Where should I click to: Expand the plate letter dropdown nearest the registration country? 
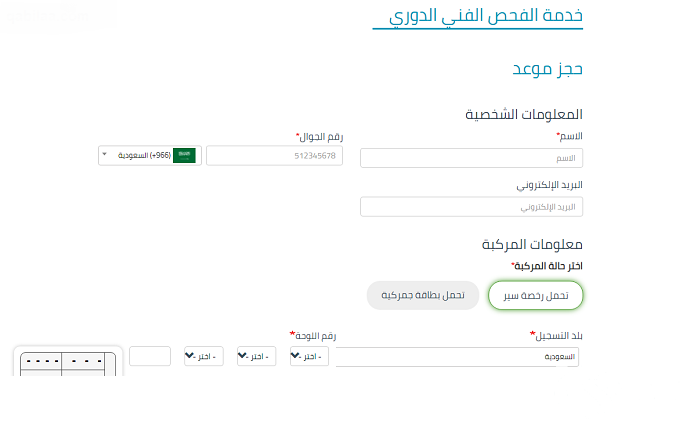(309, 356)
